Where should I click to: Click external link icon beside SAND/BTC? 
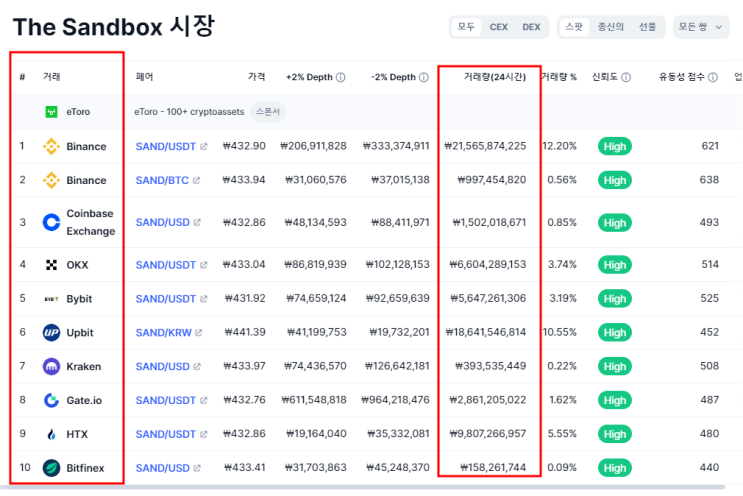(196, 180)
